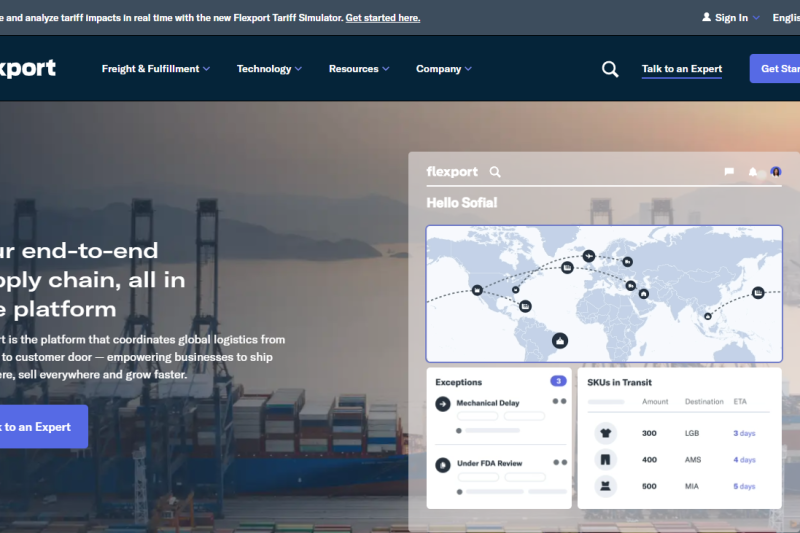800x533 pixels.
Task: Click the map marker near Japan
Action: point(758,293)
